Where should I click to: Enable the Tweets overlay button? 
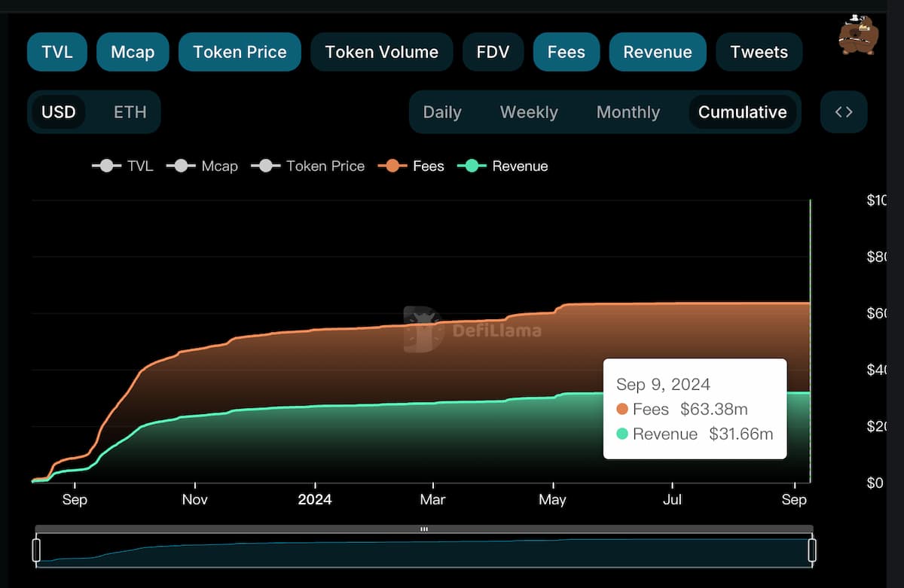point(759,52)
